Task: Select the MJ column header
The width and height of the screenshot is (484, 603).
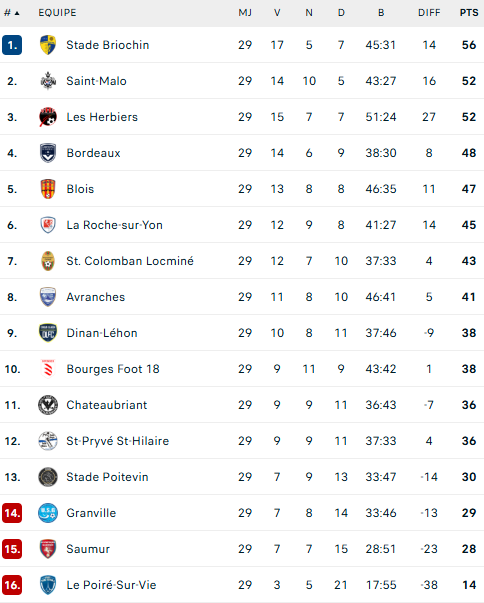Action: pos(245,13)
